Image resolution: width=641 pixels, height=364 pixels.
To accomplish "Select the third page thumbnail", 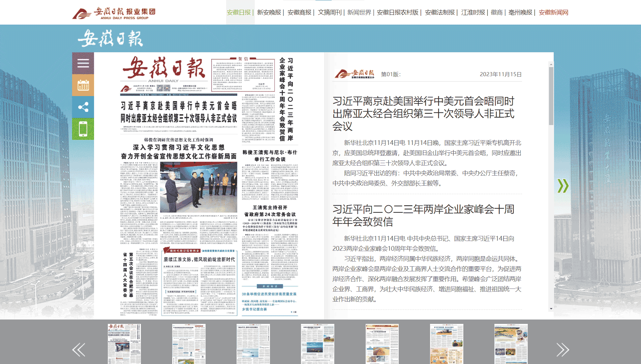I will click(253, 344).
